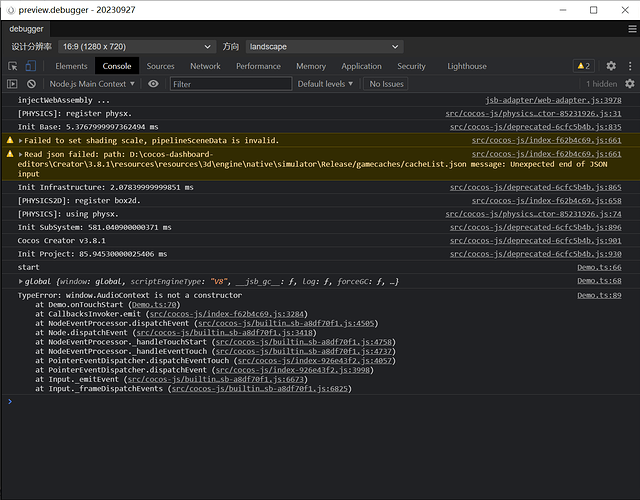Click warning icon on shading scale message
Viewport: 640px width, 500px height.
tap(10, 140)
